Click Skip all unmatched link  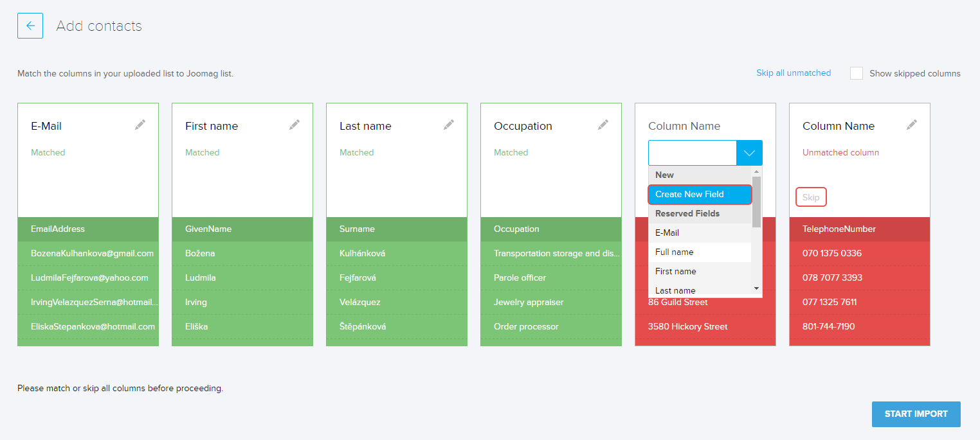(x=794, y=73)
